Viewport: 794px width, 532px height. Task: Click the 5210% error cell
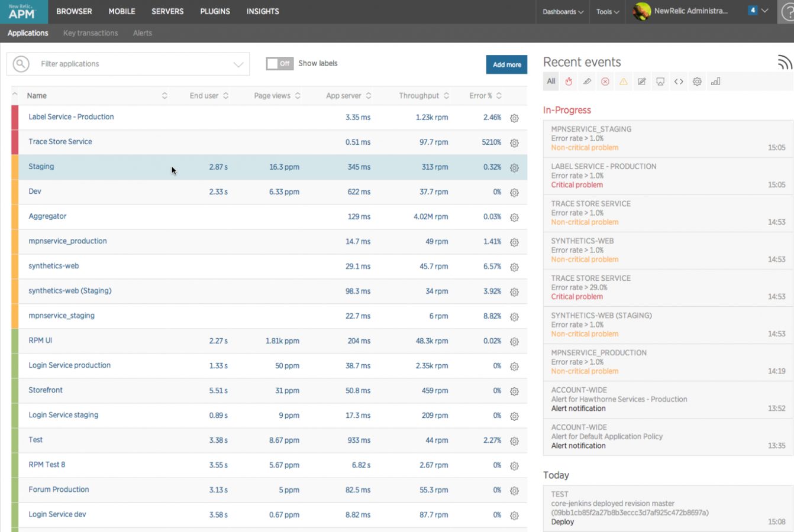pos(491,142)
